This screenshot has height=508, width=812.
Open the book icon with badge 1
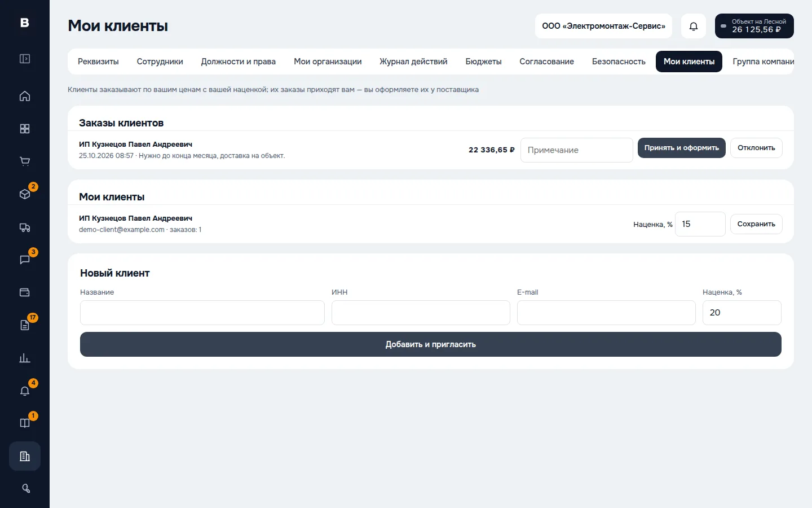tap(25, 423)
